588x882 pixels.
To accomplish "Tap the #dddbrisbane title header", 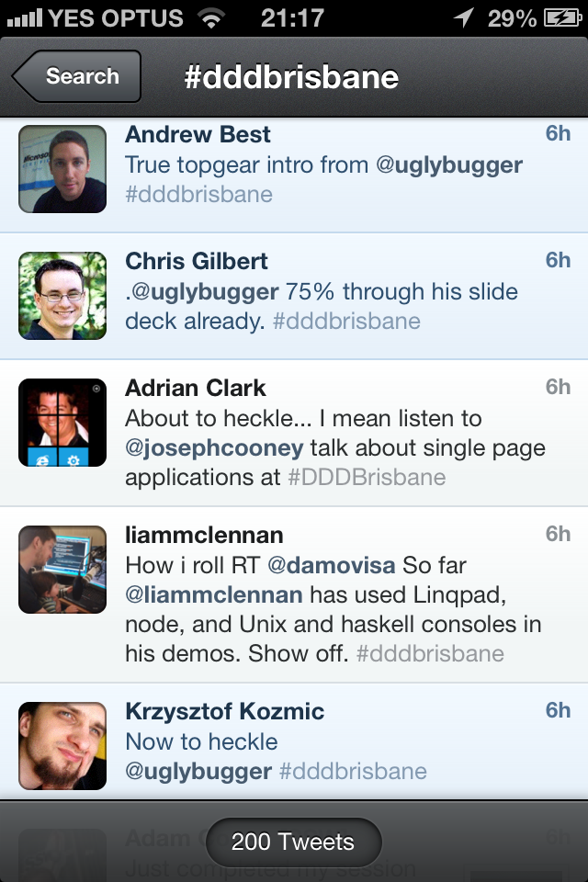I will (291, 77).
